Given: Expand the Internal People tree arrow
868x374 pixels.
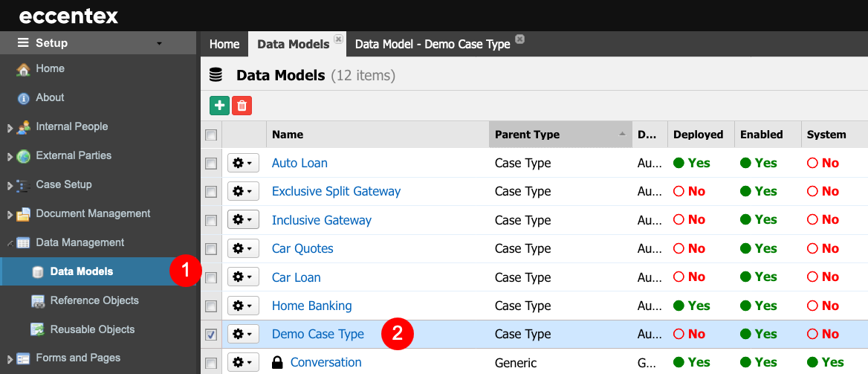Looking at the screenshot, I should 10,128.
